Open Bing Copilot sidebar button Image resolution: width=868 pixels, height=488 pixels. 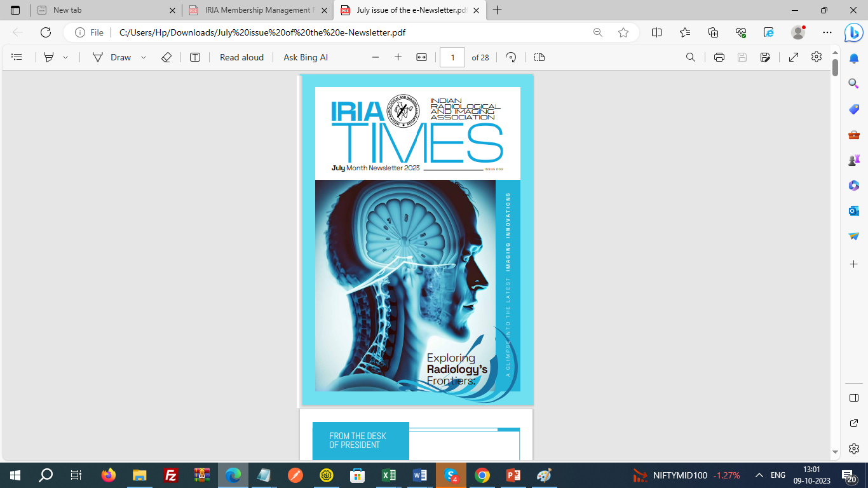pyautogui.click(x=853, y=32)
